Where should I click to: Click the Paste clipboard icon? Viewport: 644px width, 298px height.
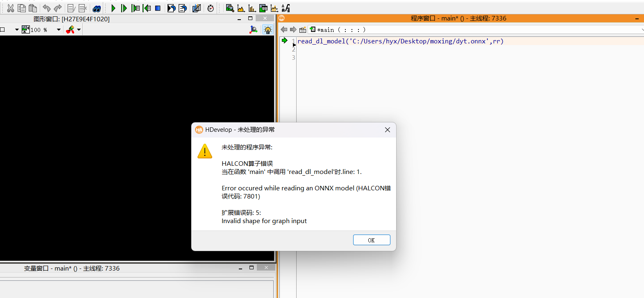(x=33, y=8)
